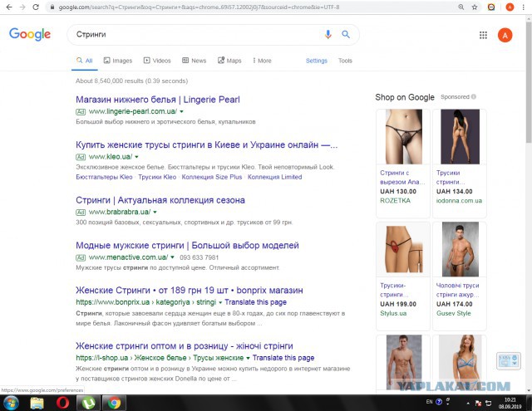Screen dimensions: 532x411
Task: Select the All results tab
Action: click(85, 61)
